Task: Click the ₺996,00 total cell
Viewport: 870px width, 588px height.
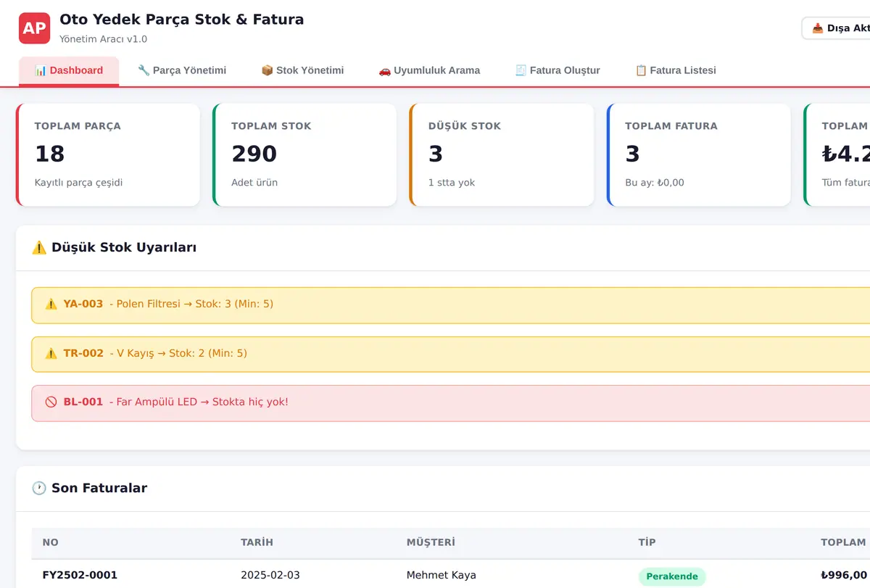Action: click(844, 576)
